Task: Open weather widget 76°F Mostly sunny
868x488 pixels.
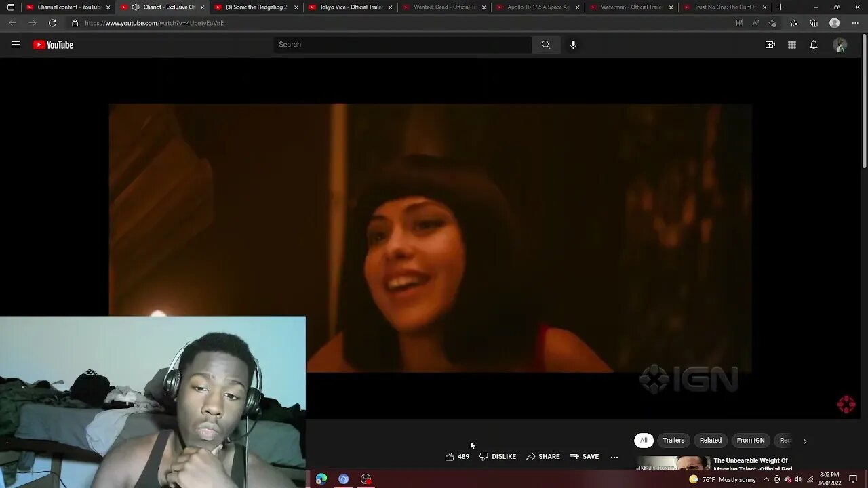Action: coord(722,479)
